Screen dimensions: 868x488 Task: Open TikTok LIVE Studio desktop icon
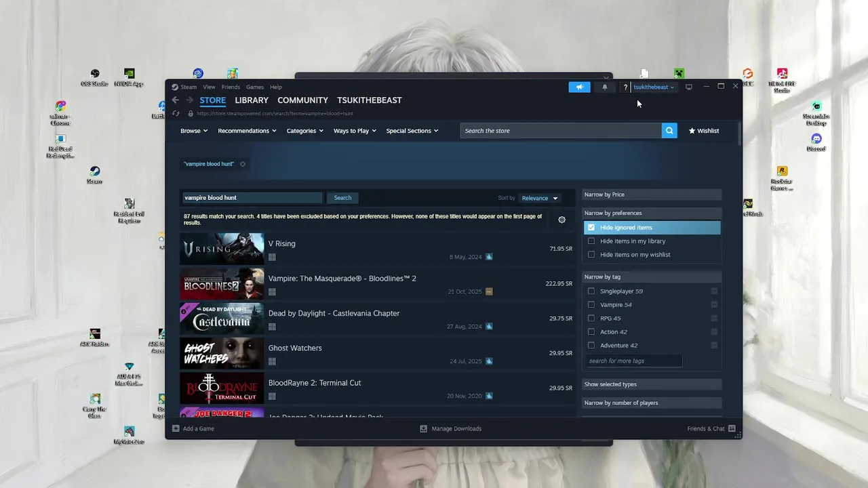(x=782, y=80)
